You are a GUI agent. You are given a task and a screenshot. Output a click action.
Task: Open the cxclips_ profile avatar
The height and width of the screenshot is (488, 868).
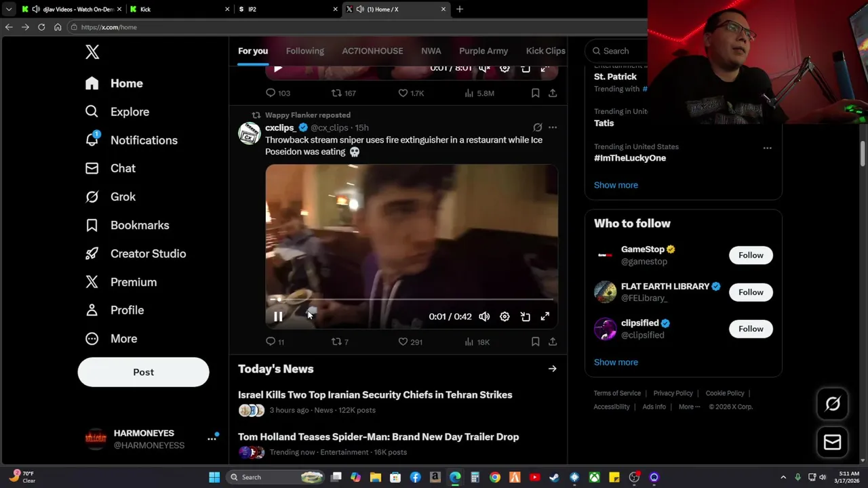(x=250, y=133)
